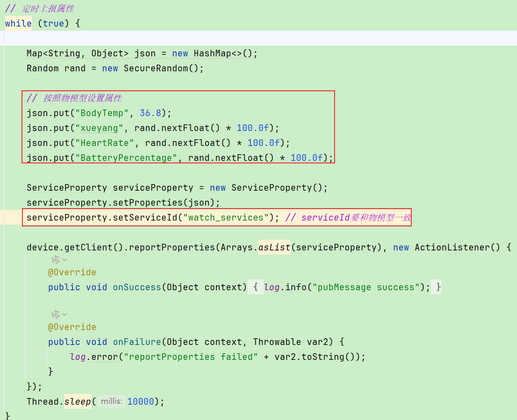Click the AI inlay icon above onSuccess override
Viewport: 517px width, 420px height.
[56, 260]
